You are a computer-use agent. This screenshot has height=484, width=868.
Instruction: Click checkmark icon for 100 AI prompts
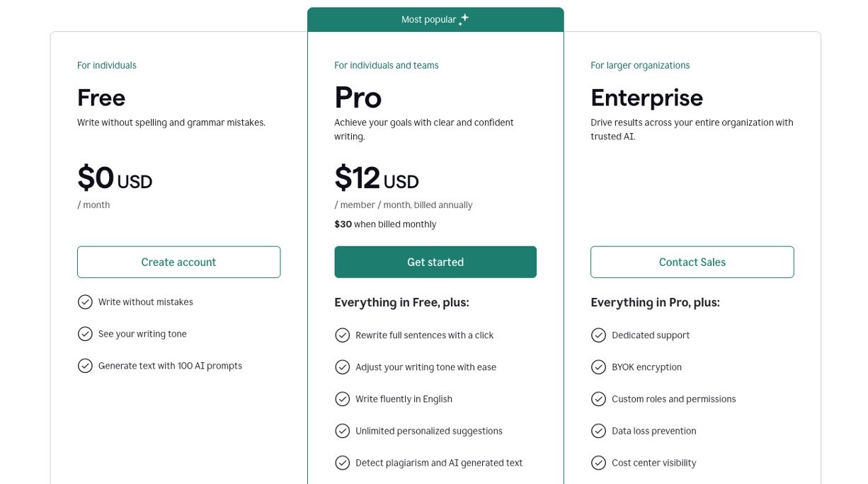(85, 366)
